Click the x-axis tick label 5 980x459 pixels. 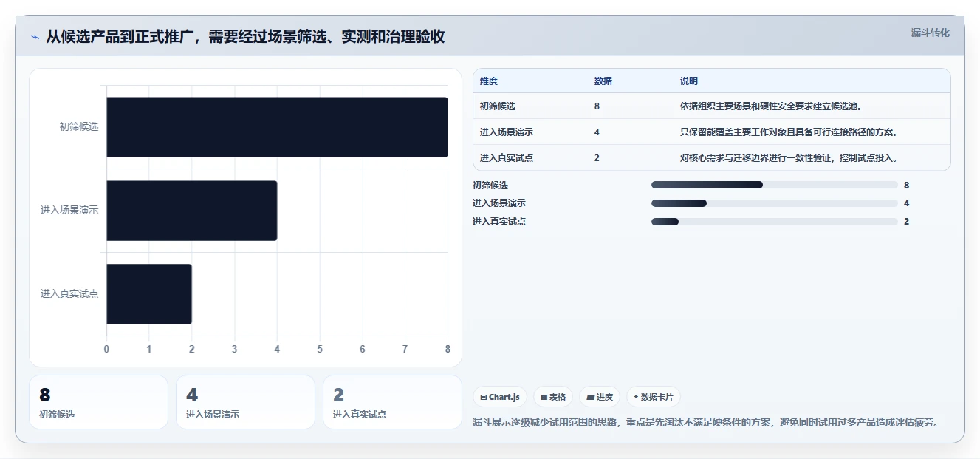(x=320, y=349)
